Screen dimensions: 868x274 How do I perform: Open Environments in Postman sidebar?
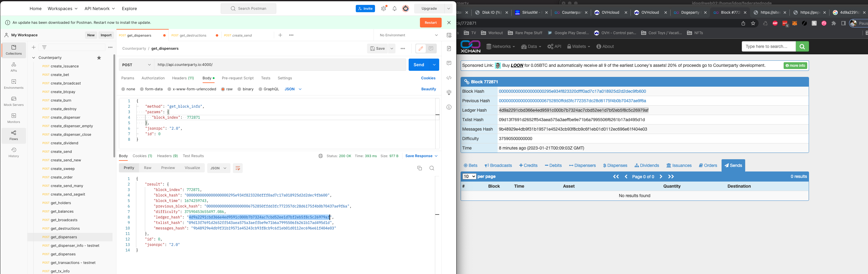coord(14,84)
